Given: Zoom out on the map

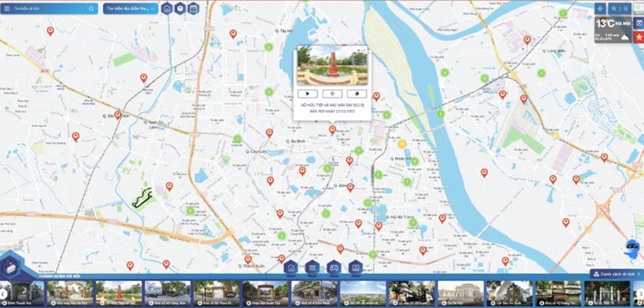Looking at the screenshot, I should coord(626,9).
